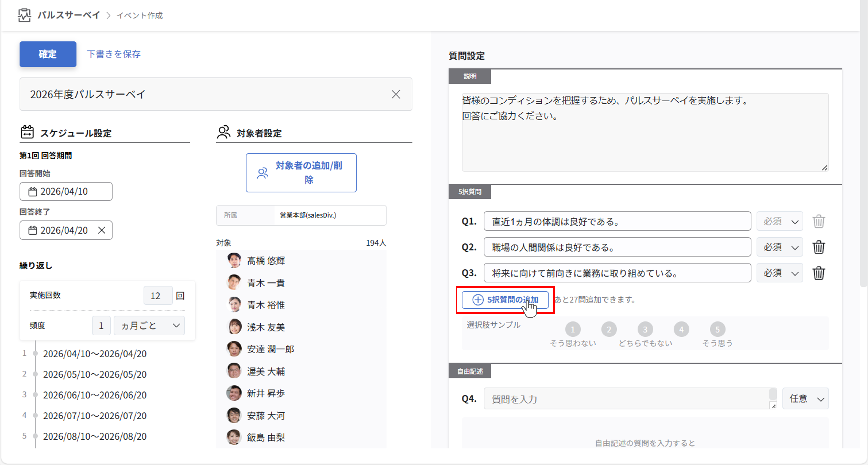Open 対象者の追加/削除 button
This screenshot has height=465, width=868.
click(x=301, y=173)
